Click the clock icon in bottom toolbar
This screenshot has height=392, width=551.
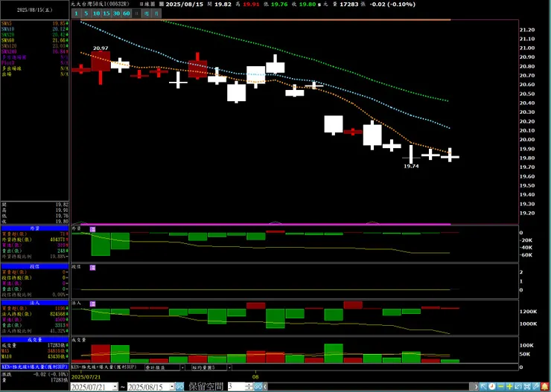click(492, 386)
